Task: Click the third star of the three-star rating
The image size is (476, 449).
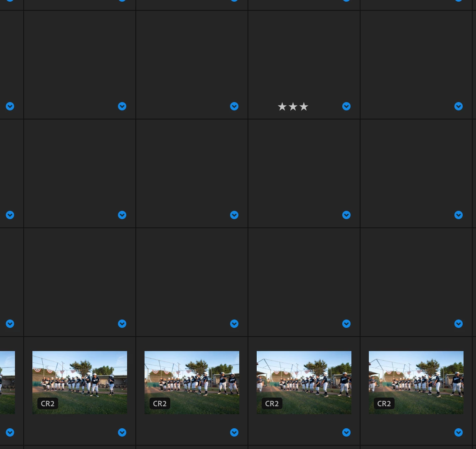Action: [x=304, y=107]
